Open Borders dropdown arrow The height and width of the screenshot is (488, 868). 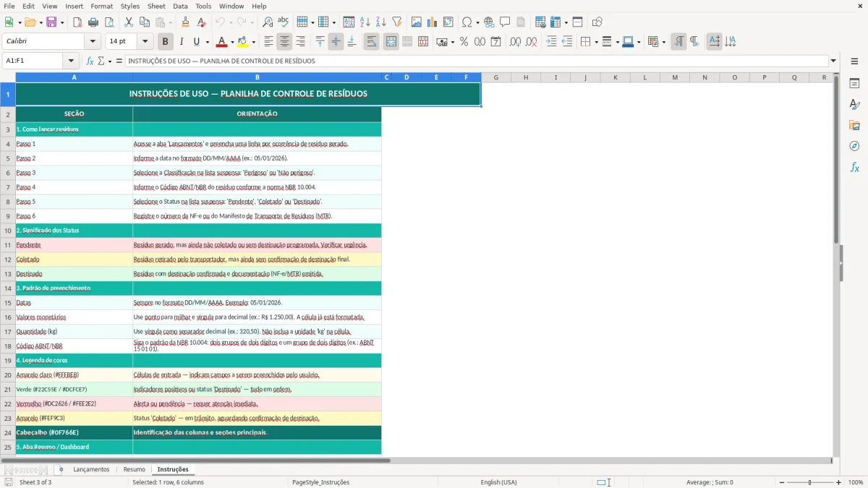pos(596,42)
